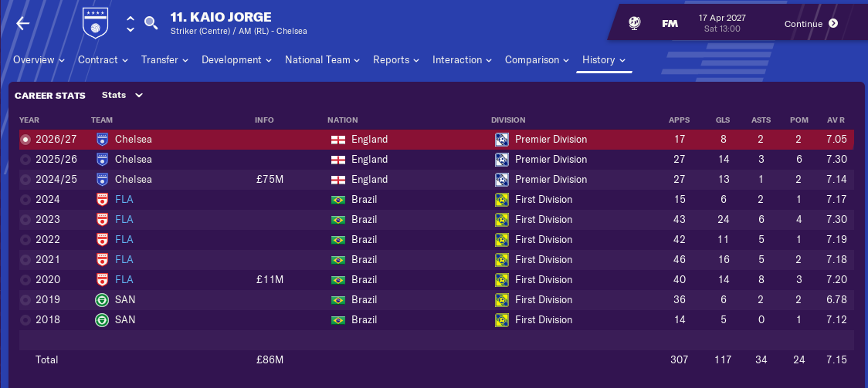The width and height of the screenshot is (868, 388).
Task: Click the globe world icon
Action: coord(634,23)
